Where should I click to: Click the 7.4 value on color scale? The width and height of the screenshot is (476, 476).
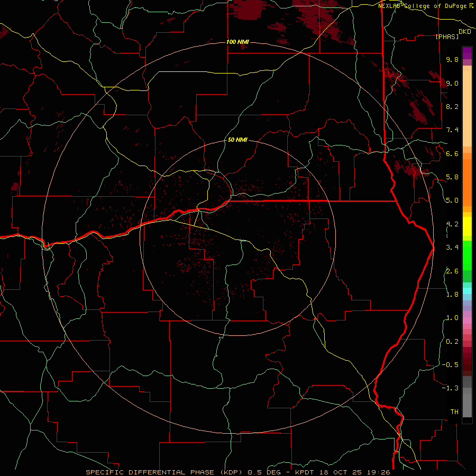point(452,130)
